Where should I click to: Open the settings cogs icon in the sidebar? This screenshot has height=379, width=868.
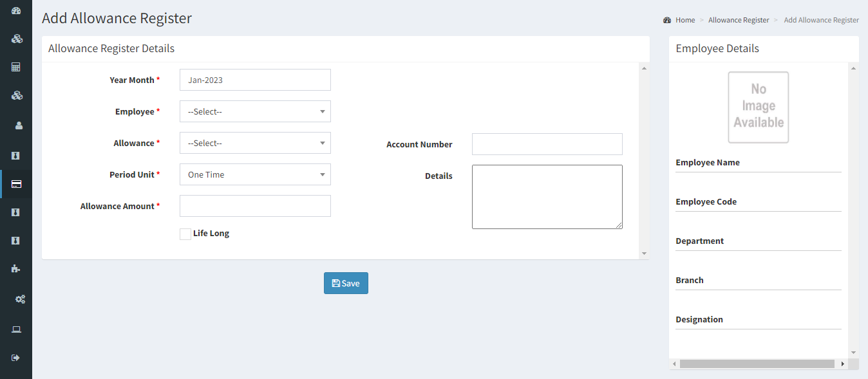click(x=20, y=299)
